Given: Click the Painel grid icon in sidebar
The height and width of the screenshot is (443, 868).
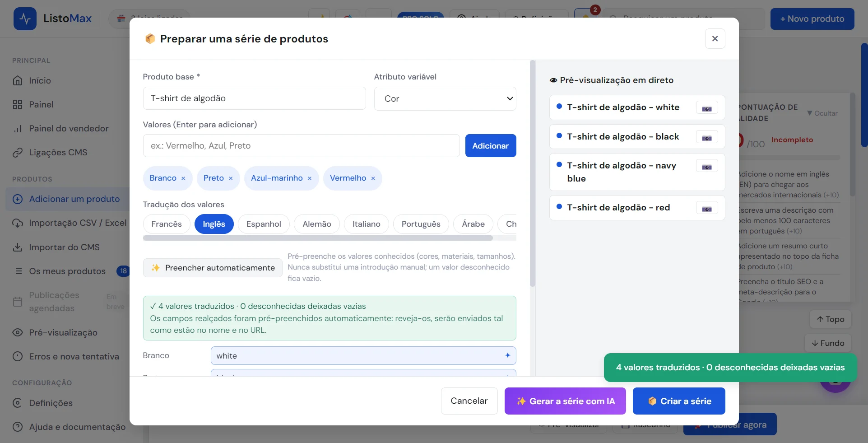Looking at the screenshot, I should 18,104.
